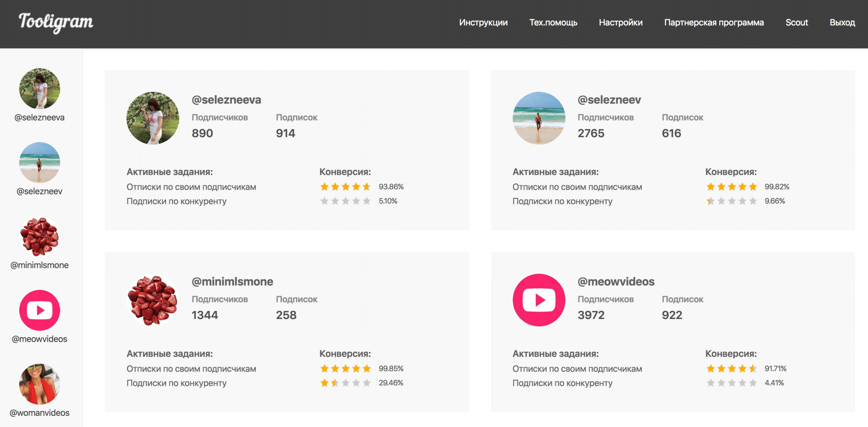This screenshot has width=868, height=427.
Task: Select @womanvideos avatar in sidebar
Action: [x=40, y=384]
